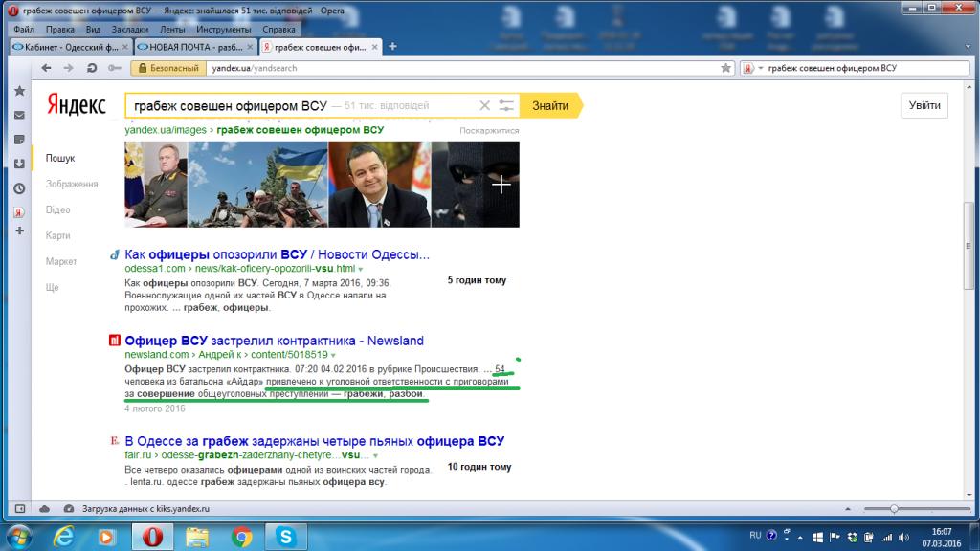The width and height of the screenshot is (980, 551).
Task: Open the Как офицеры опозорили ВСУ result
Action: click(277, 254)
